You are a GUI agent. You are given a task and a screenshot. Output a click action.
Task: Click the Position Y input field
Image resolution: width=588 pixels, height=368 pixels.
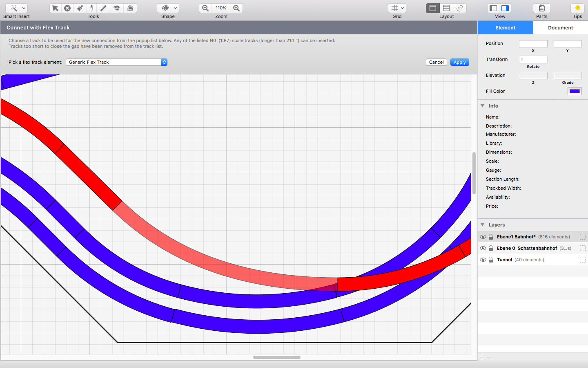coord(568,44)
